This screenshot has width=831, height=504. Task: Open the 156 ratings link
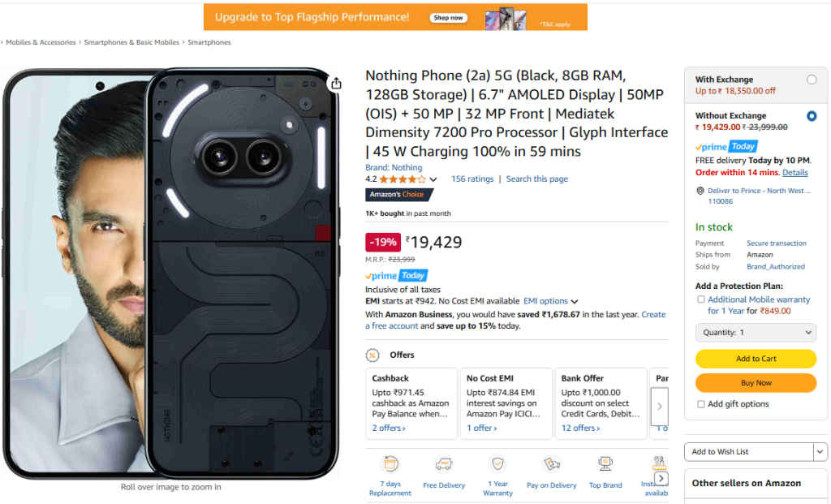(x=472, y=179)
